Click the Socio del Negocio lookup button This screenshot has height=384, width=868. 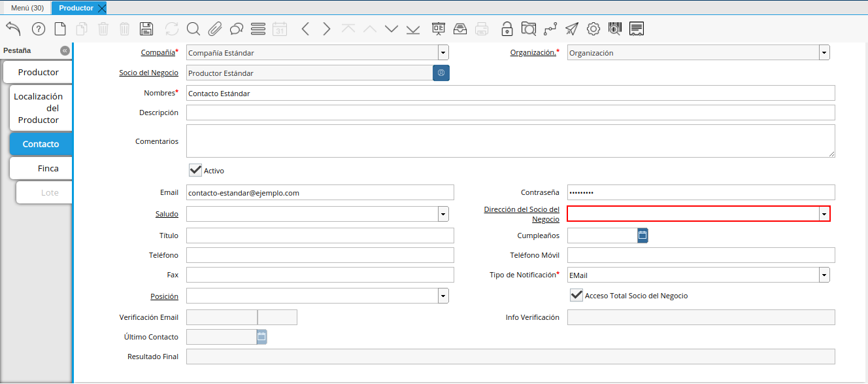441,73
